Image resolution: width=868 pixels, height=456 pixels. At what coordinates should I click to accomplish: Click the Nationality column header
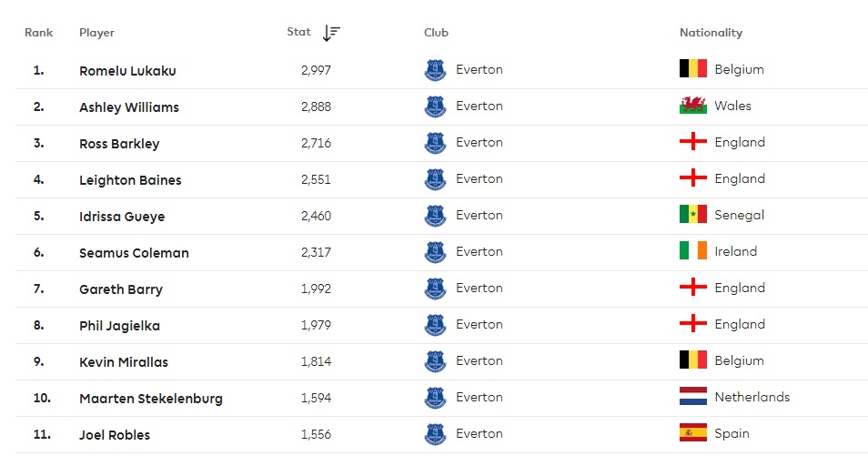pyautogui.click(x=711, y=33)
